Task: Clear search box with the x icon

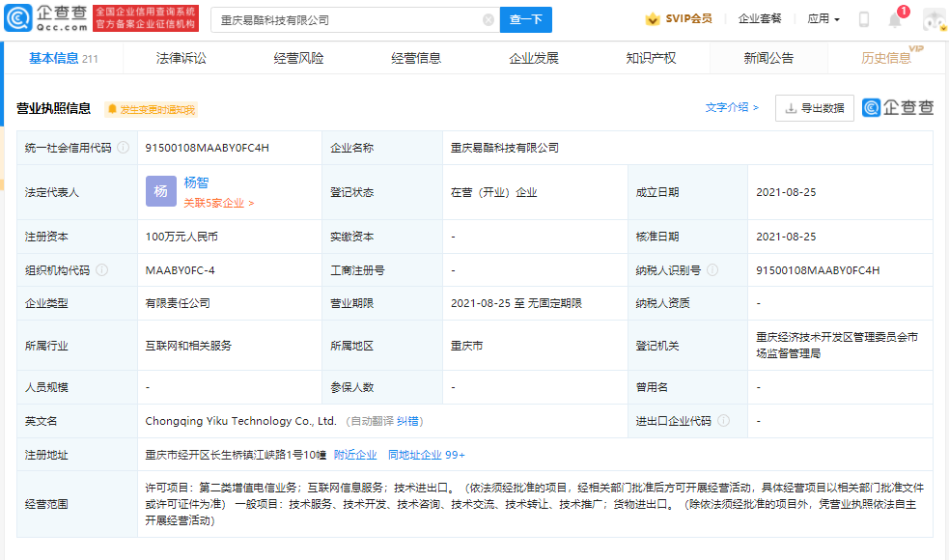Action: pyautogui.click(x=488, y=19)
